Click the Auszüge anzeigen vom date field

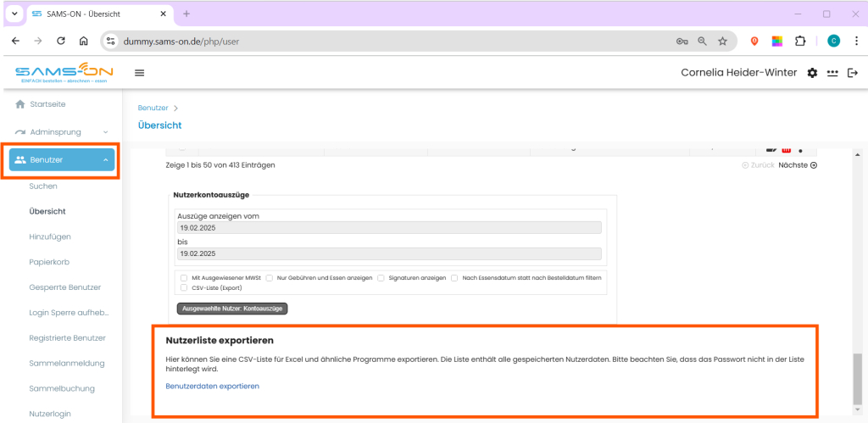pyautogui.click(x=389, y=227)
